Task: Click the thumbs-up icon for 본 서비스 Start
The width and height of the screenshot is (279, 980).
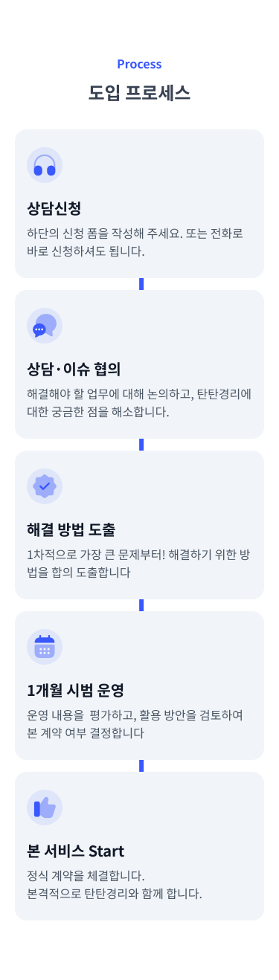Action: (x=45, y=807)
